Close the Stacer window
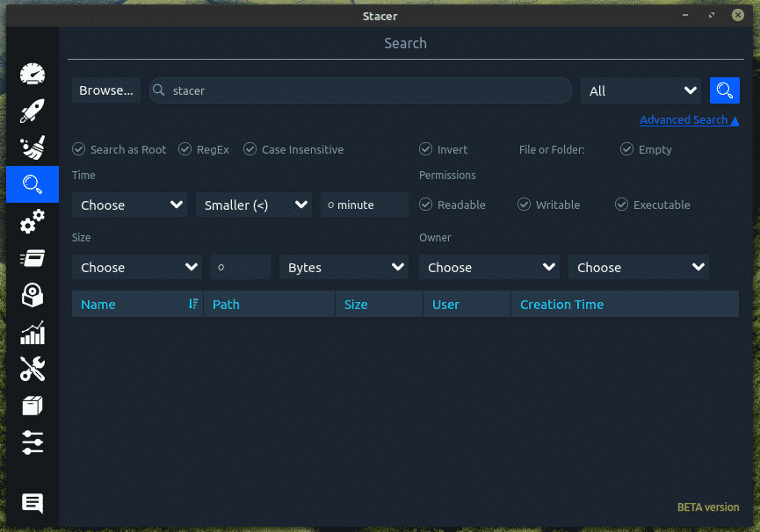 tap(738, 15)
